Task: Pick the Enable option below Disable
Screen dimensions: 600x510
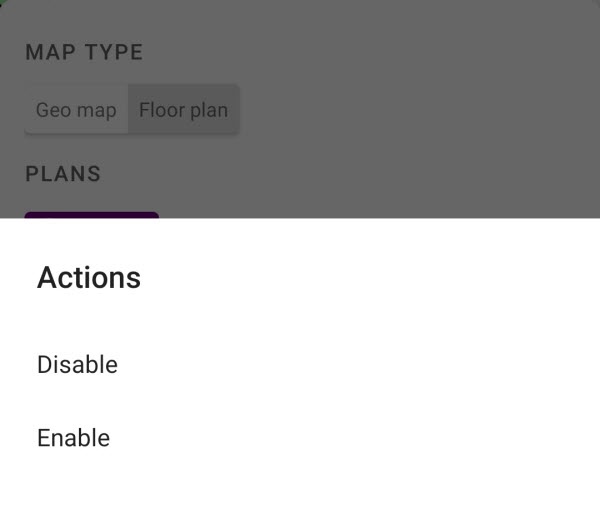Action: pyautogui.click(x=74, y=438)
